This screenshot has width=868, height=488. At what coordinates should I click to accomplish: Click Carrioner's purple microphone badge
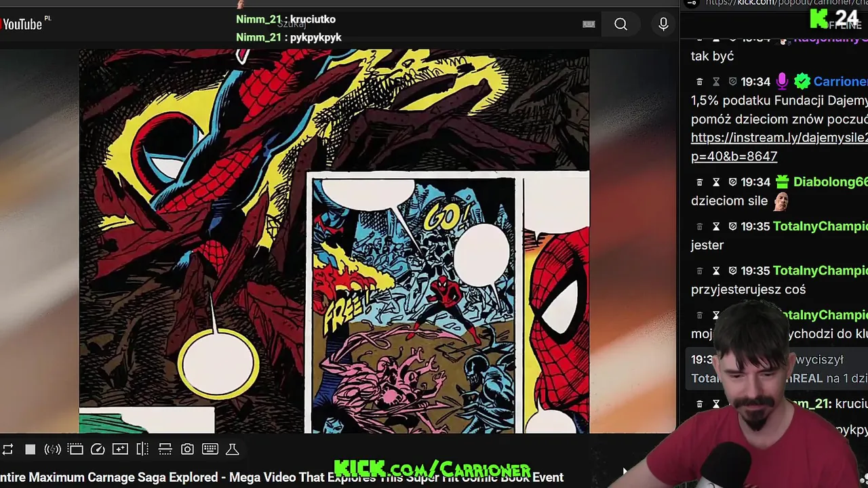coord(782,81)
